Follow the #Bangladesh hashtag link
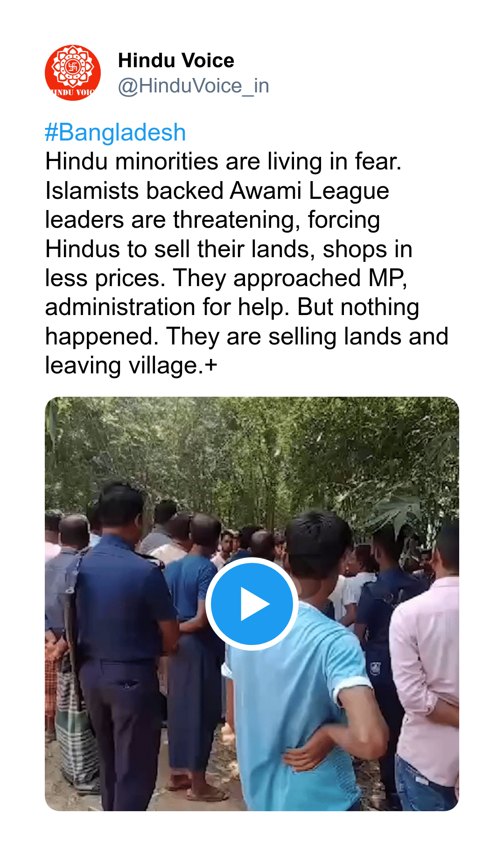The image size is (504, 856). (115, 132)
